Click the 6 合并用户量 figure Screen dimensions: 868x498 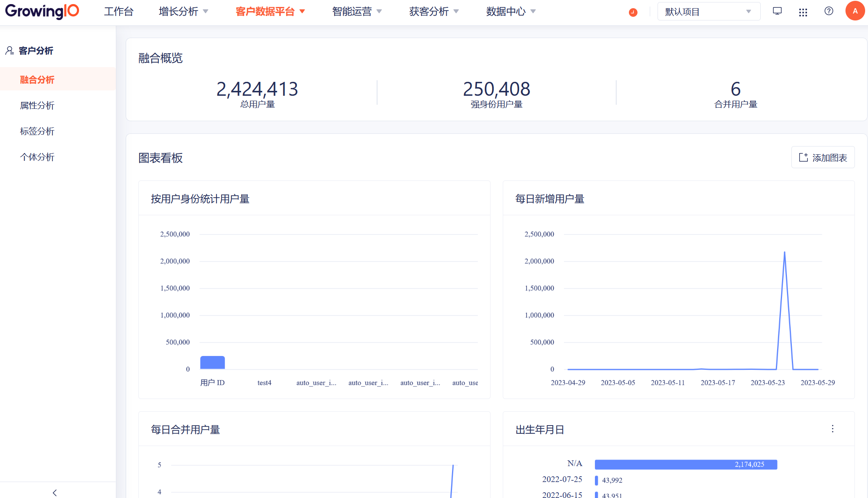(735, 94)
